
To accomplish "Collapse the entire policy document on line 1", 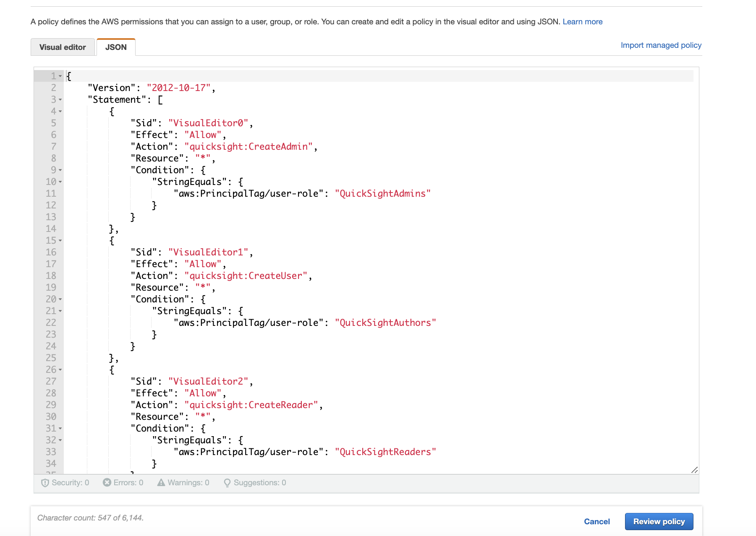I will click(60, 76).
